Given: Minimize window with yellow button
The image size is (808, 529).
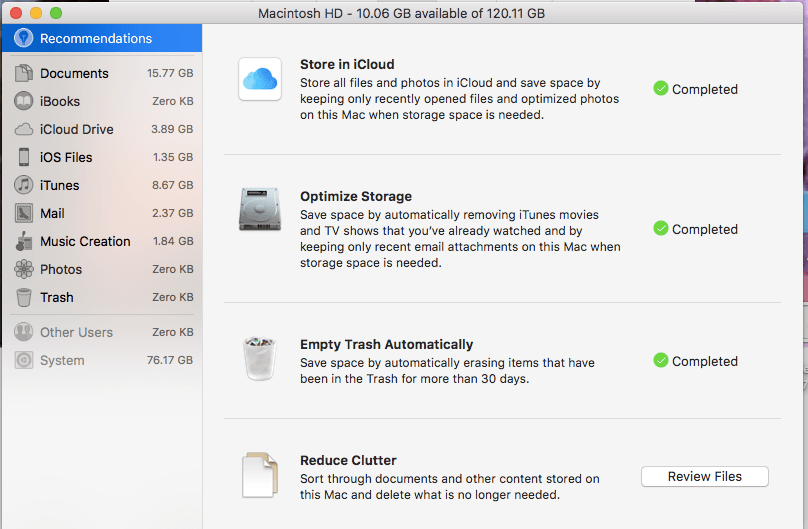Looking at the screenshot, I should pos(36,13).
